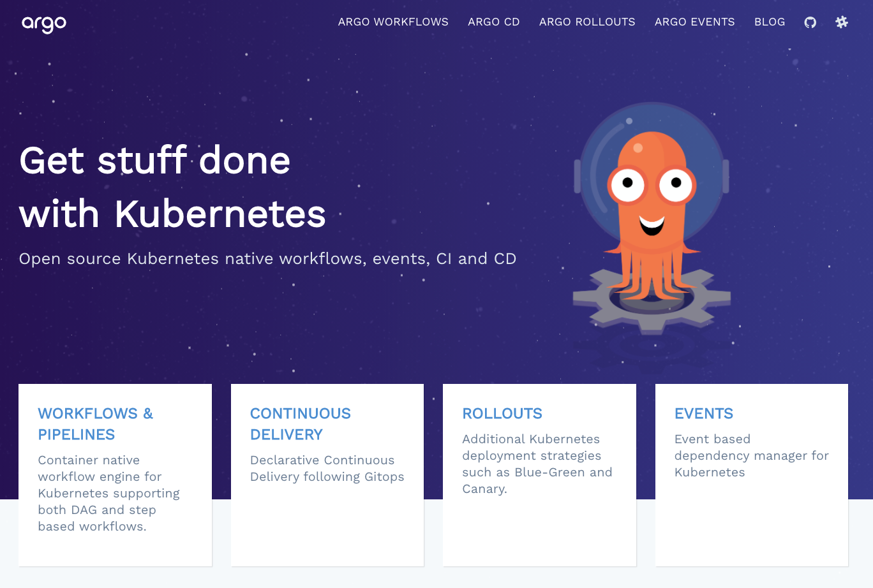Viewport: 873px width, 588px height.
Task: Open the Blog nav item
Action: click(x=770, y=22)
